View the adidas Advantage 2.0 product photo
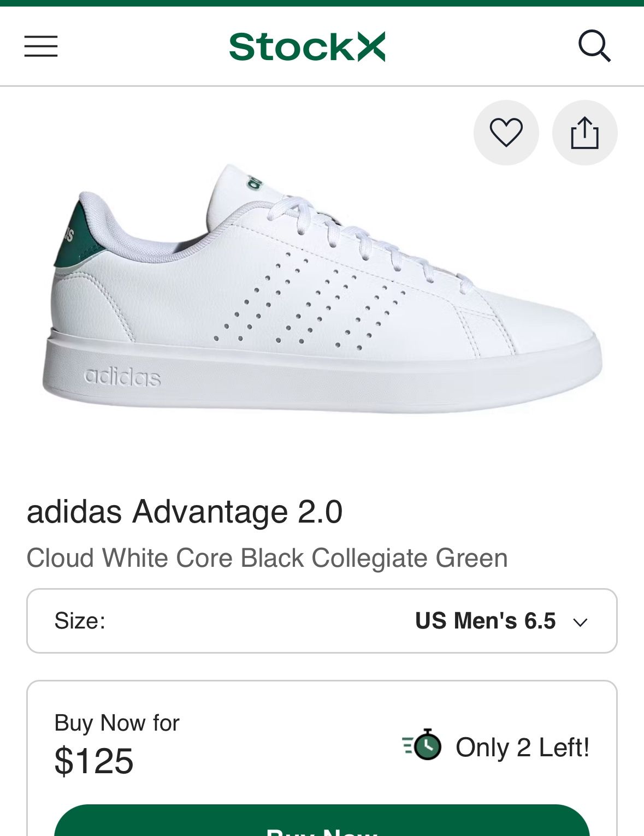This screenshot has width=644, height=836. click(322, 289)
